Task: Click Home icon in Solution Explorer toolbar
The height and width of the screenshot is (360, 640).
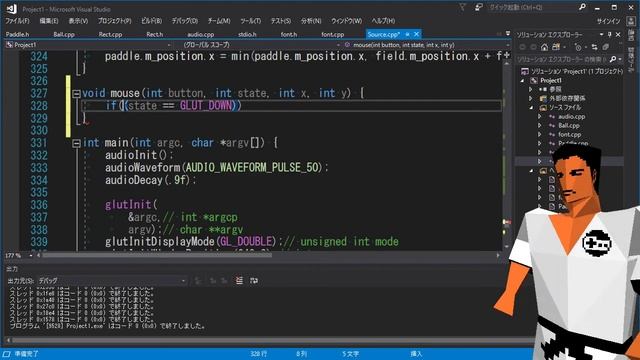Action: (544, 48)
